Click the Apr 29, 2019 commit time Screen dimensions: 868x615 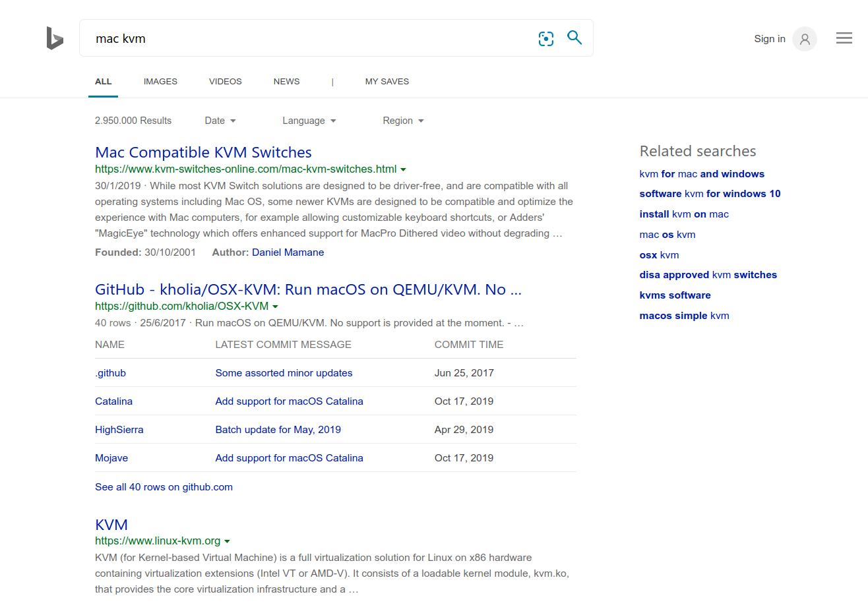tap(464, 430)
